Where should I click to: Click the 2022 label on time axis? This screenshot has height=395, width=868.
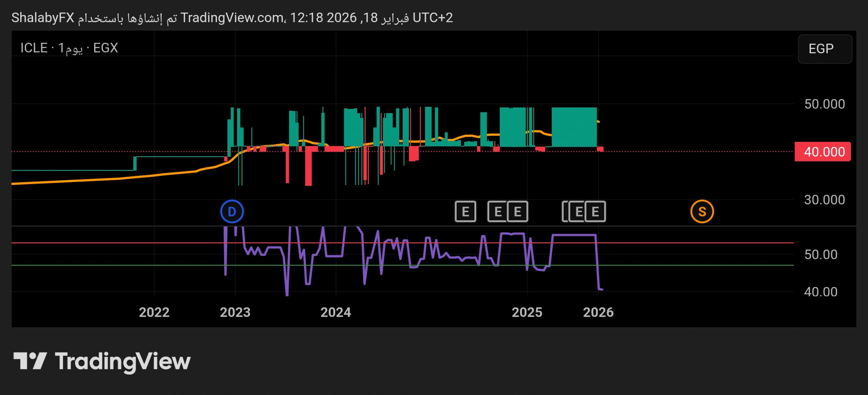click(x=154, y=312)
